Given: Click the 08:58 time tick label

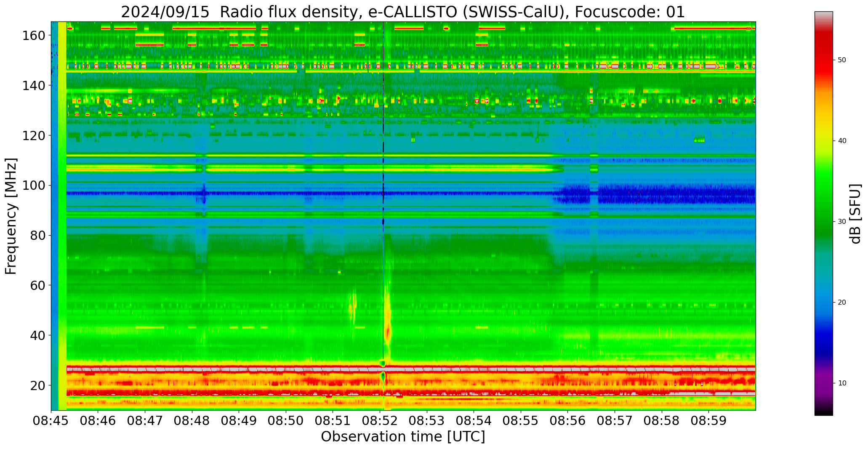Looking at the screenshot, I should [662, 421].
